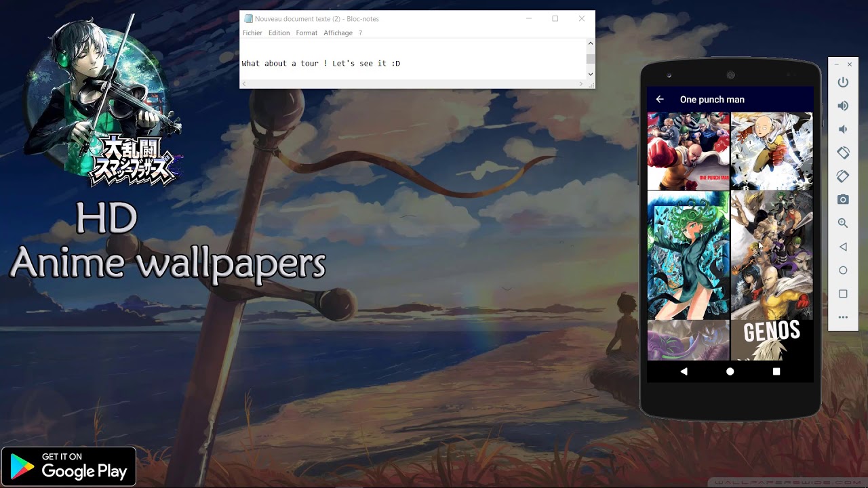Click the Notepad title bar document icon
The height and width of the screenshot is (488, 868).
(x=248, y=19)
